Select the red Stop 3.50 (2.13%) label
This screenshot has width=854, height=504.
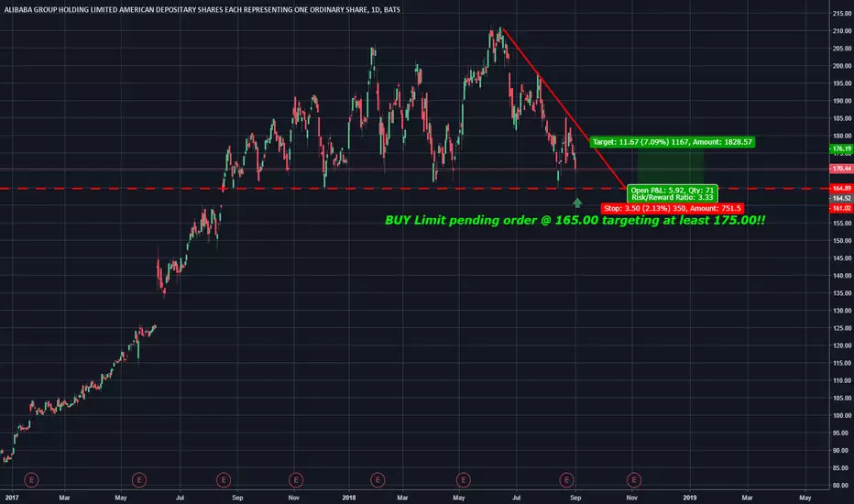673,208
